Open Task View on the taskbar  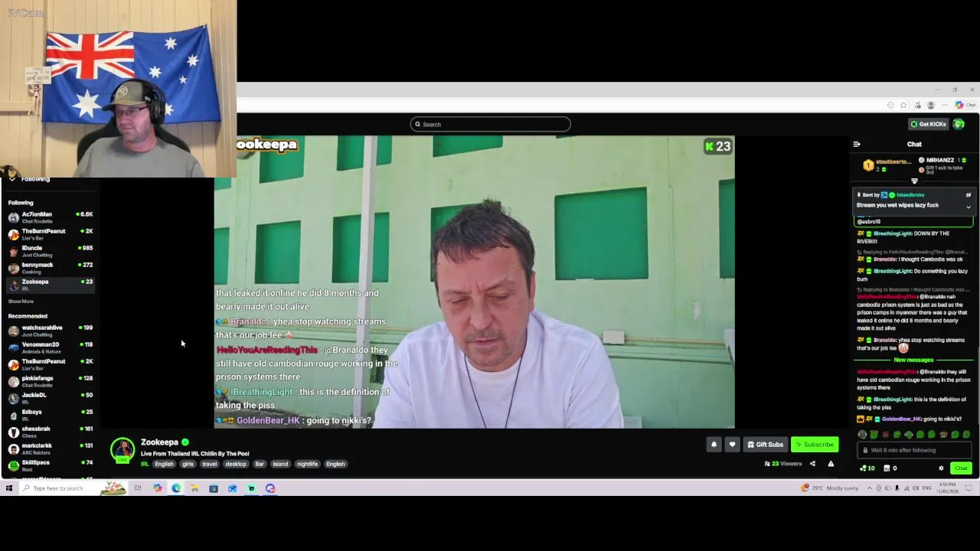pos(138,488)
